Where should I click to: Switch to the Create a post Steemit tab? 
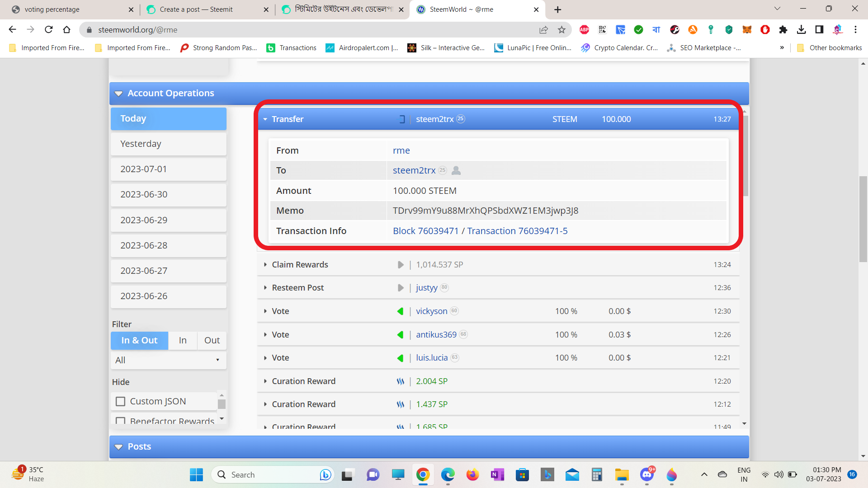click(196, 9)
